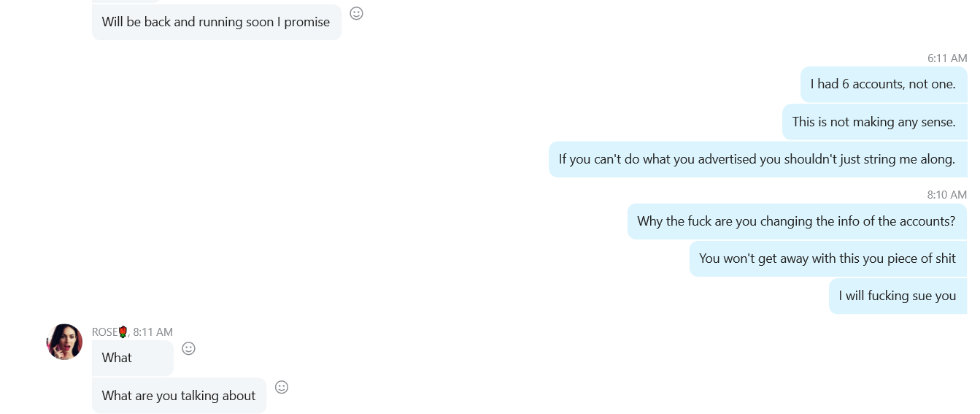
Task: Click the 8:11 AM time beside ROSE
Action: pos(153,332)
